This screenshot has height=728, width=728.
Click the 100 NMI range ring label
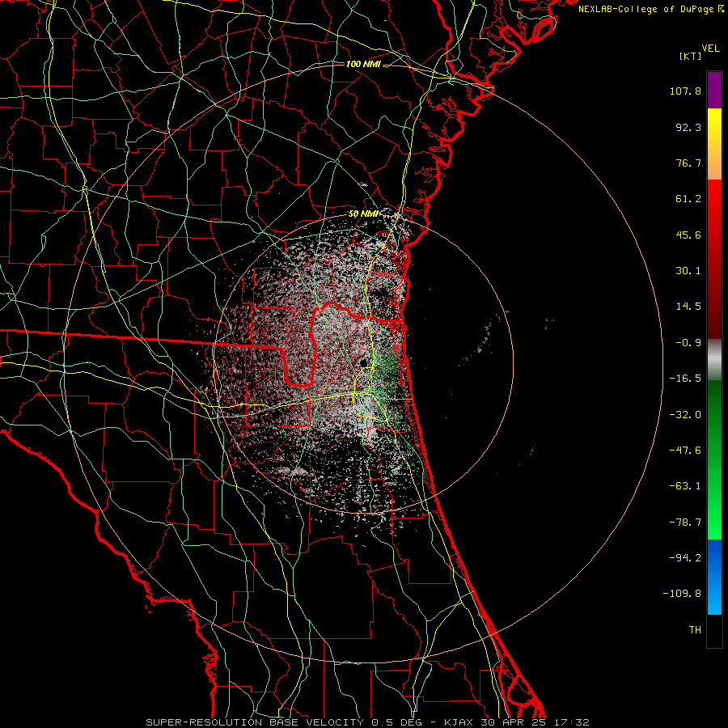pos(363,64)
